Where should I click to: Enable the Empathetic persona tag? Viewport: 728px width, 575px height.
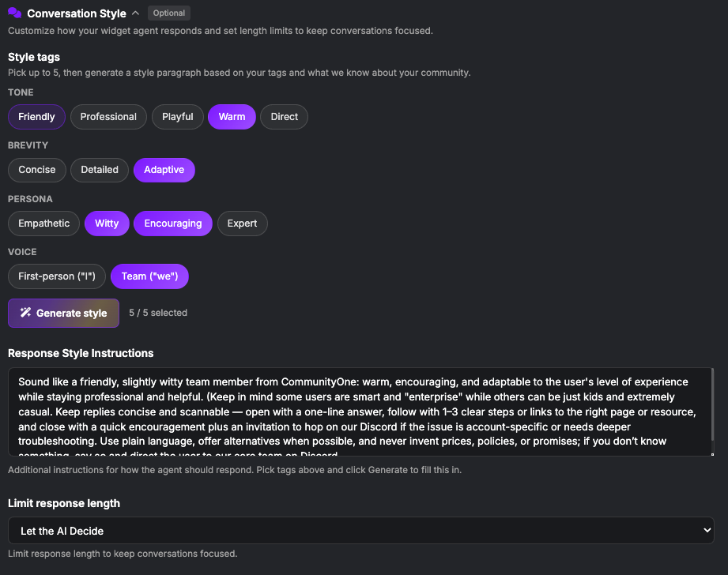[44, 224]
